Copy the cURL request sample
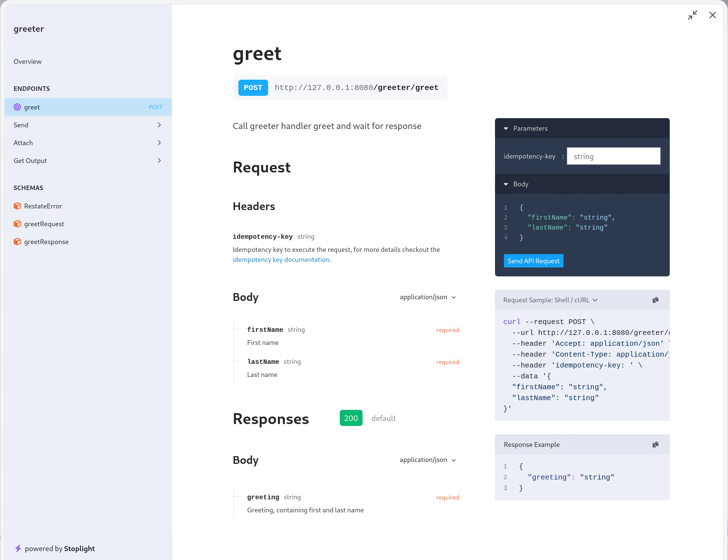Image resolution: width=728 pixels, height=560 pixels. 655,300
